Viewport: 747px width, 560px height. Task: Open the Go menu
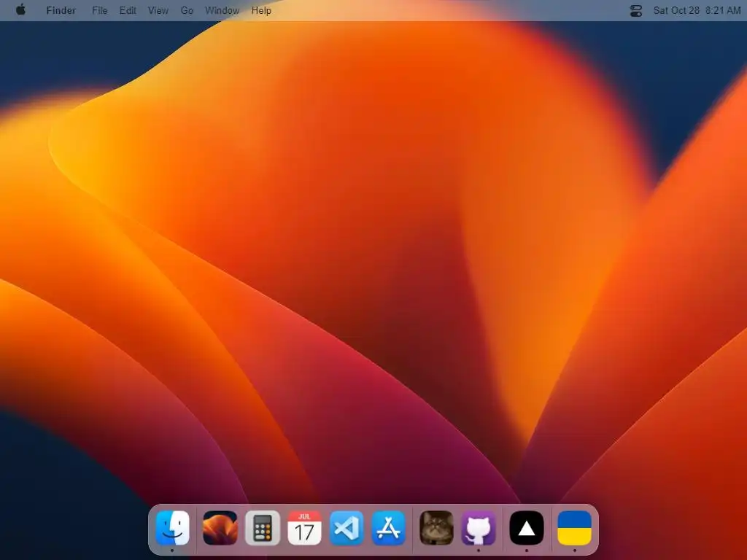[187, 10]
